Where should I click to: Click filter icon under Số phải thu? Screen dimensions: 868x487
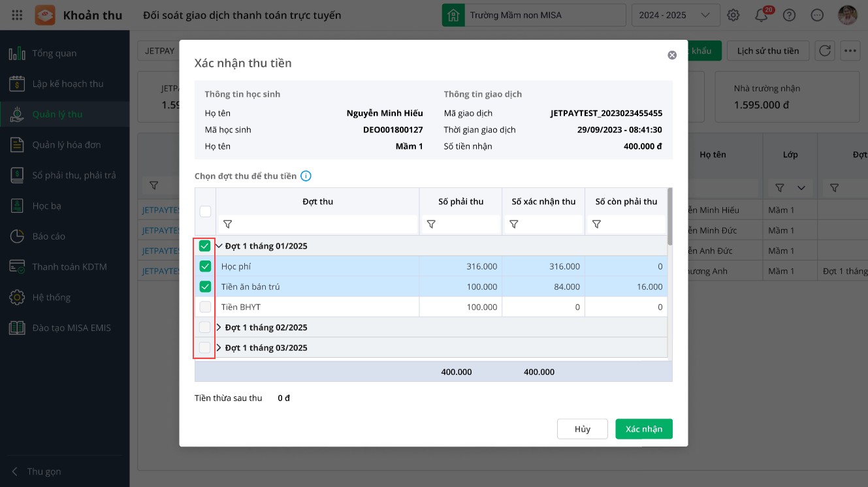click(431, 225)
